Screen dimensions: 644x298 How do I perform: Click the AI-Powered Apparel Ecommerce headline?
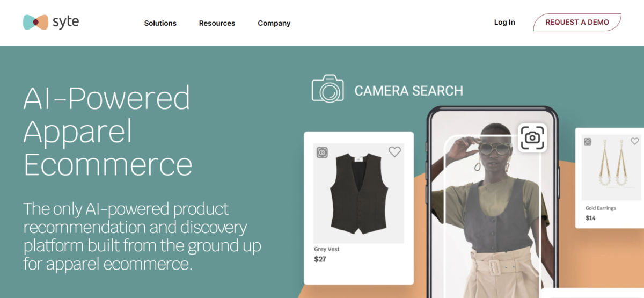click(107, 131)
